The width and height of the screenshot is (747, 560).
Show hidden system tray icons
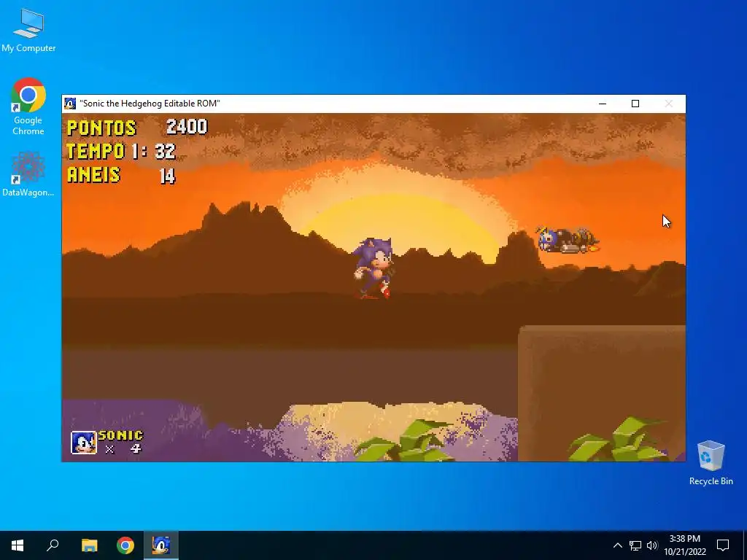[x=617, y=545]
